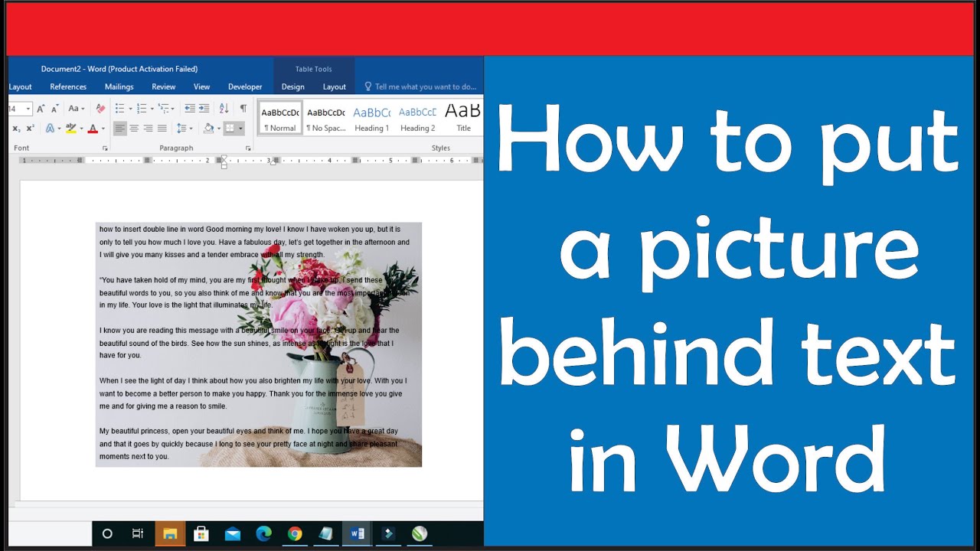Toggle center paragraph alignment
This screenshot has height=551, width=980.
[134, 128]
